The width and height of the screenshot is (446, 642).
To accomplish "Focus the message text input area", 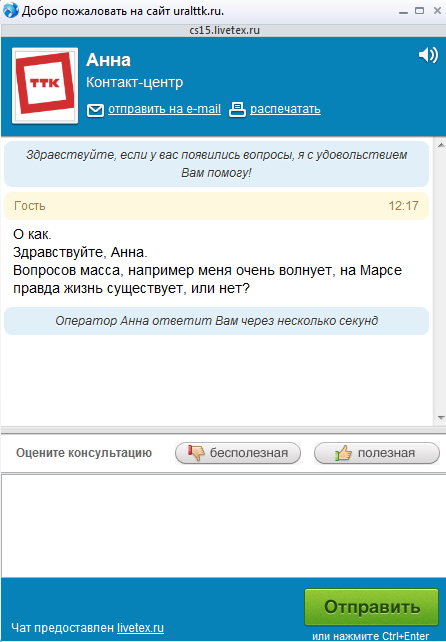I will (223, 526).
